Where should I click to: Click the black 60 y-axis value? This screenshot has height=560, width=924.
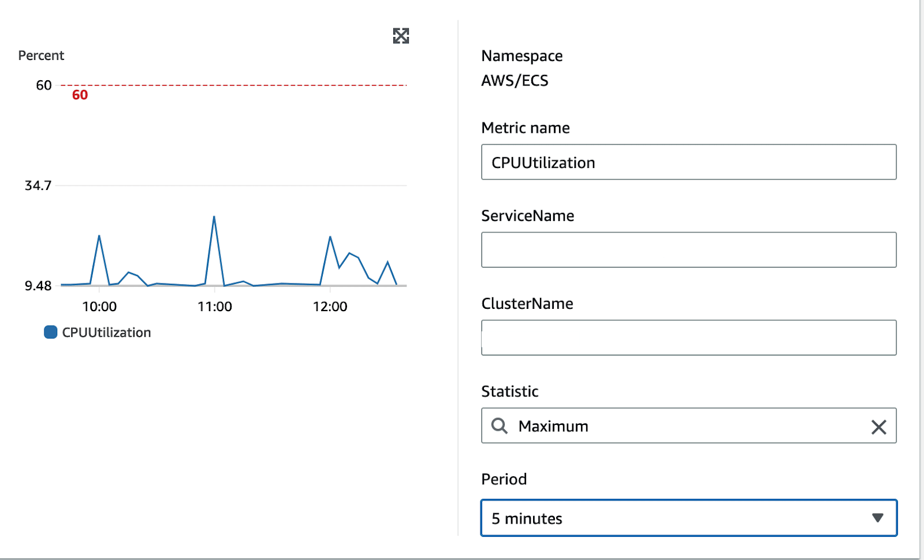pos(44,85)
